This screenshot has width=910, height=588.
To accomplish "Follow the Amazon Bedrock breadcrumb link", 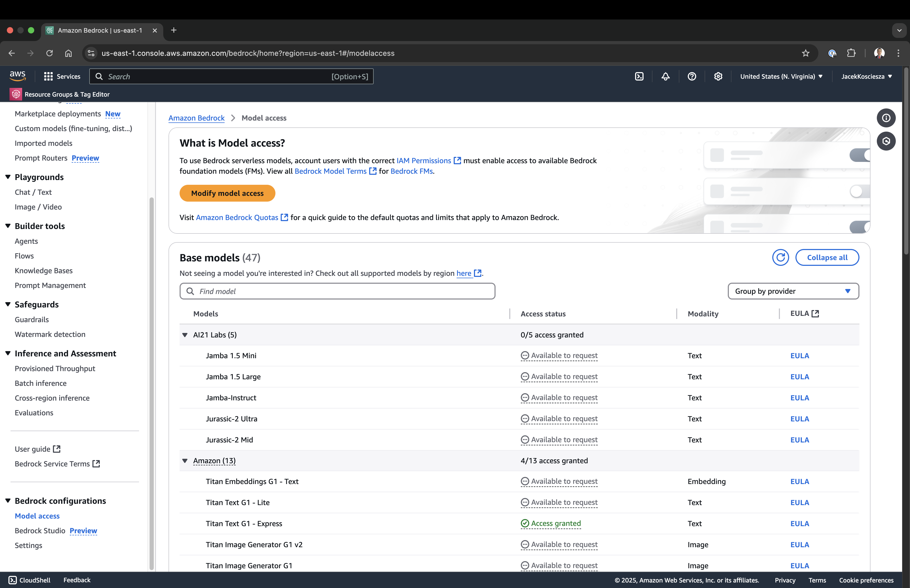I will (x=196, y=118).
